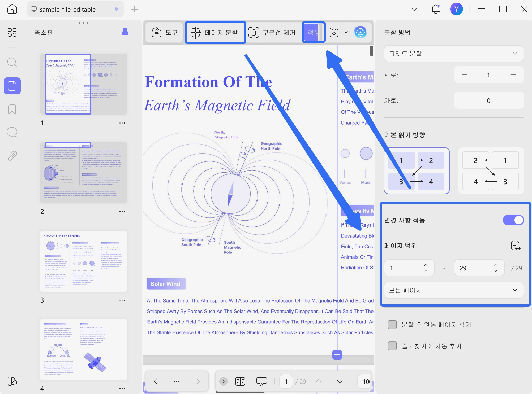Open more options for thumbnail page 4
Screen dimensions: 532x394
(122, 389)
